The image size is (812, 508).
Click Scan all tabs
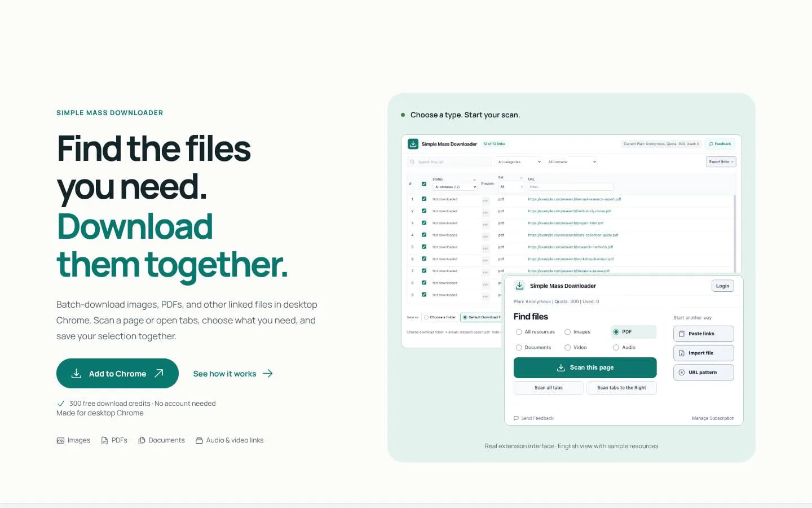548,388
